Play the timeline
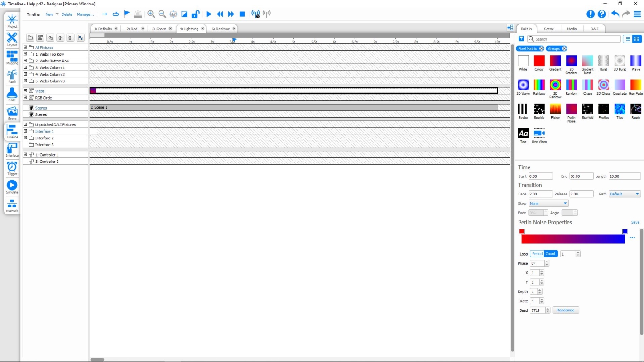 pyautogui.click(x=209, y=14)
